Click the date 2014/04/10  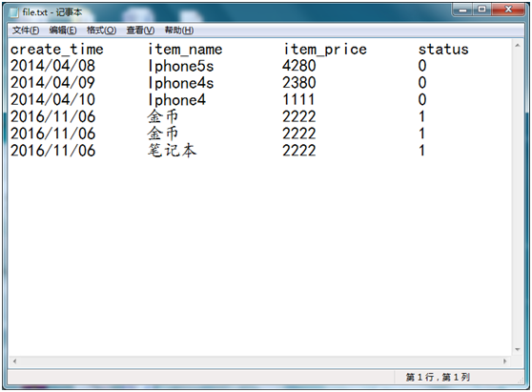coord(52,100)
